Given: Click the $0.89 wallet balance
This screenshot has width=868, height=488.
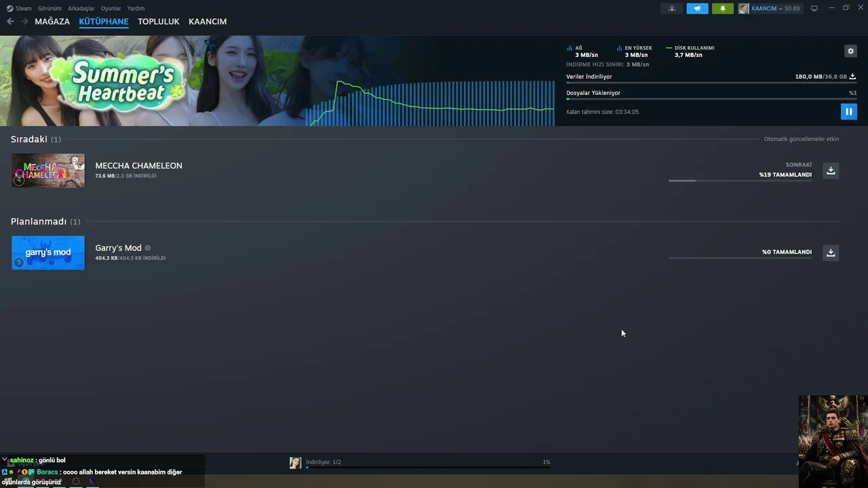Looking at the screenshot, I should (x=792, y=9).
